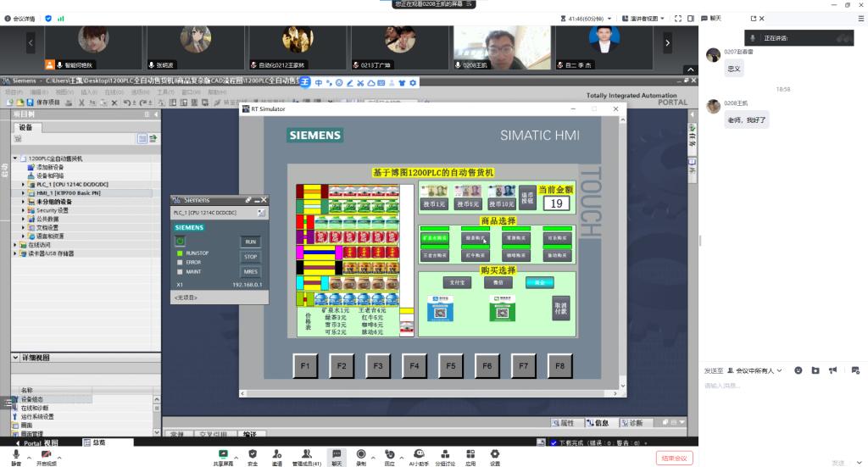868x467 pixels.
Task: Open the 聊天 chat icon in meeting toolbar
Action: (x=337, y=454)
